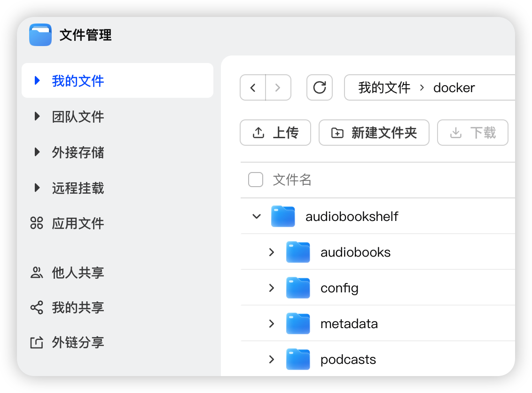Expand 团队文件 in the sidebar
The height and width of the screenshot is (393, 532).
pyautogui.click(x=38, y=117)
